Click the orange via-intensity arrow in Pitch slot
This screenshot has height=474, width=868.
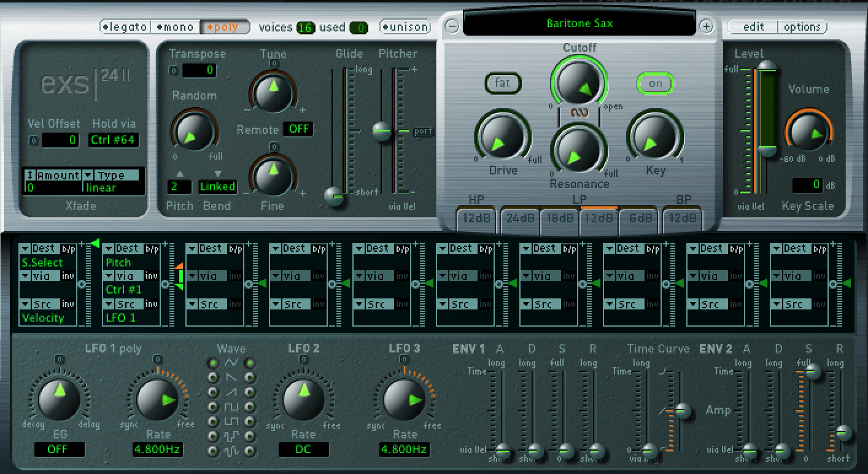tap(179, 266)
